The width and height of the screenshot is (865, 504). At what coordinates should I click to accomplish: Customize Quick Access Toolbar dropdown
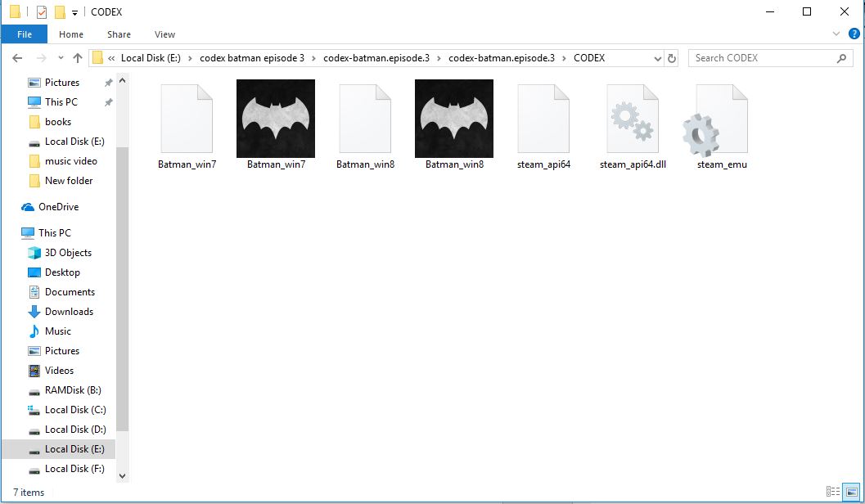pos(74,12)
